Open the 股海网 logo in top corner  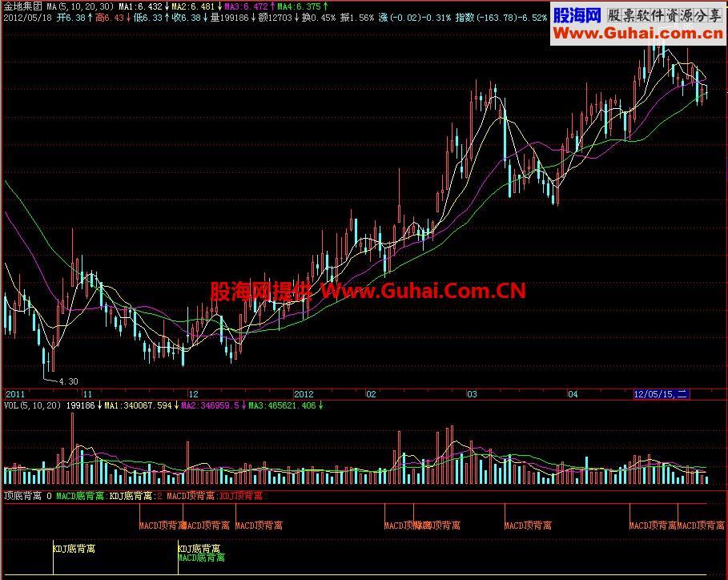[577, 15]
